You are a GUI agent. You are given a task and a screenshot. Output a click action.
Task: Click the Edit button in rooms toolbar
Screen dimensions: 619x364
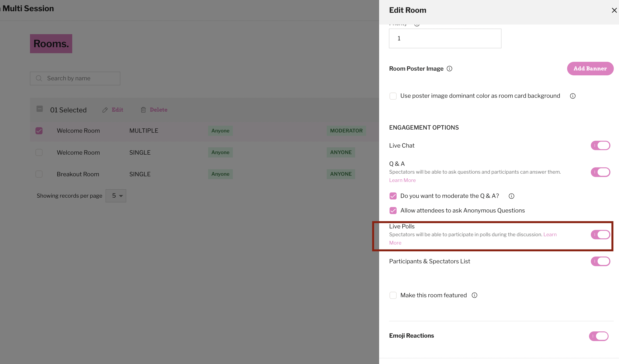(x=117, y=110)
